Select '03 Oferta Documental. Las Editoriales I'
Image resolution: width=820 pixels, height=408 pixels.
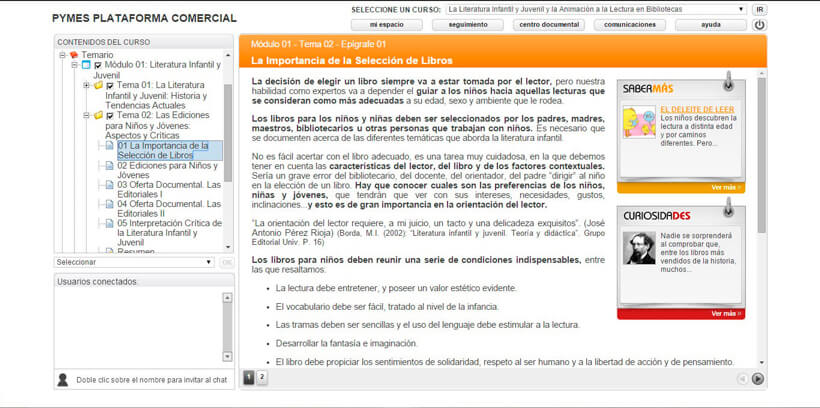169,190
